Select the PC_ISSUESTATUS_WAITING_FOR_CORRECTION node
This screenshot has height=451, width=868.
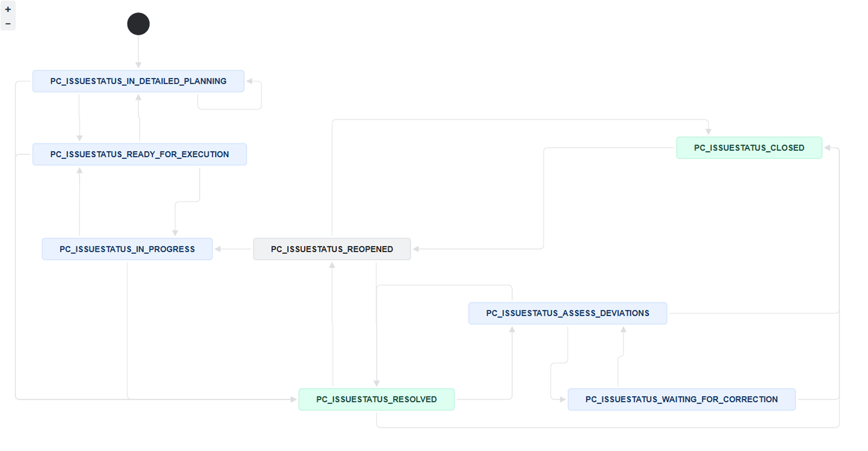(x=681, y=399)
